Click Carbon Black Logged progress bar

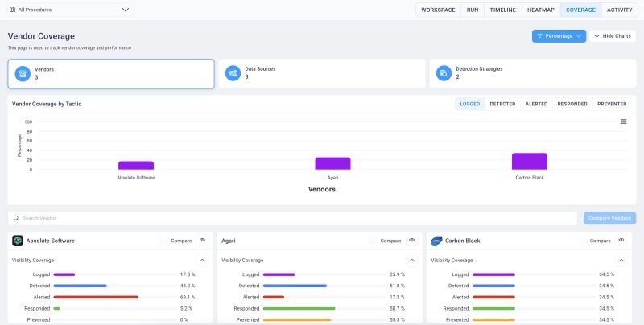click(x=534, y=274)
